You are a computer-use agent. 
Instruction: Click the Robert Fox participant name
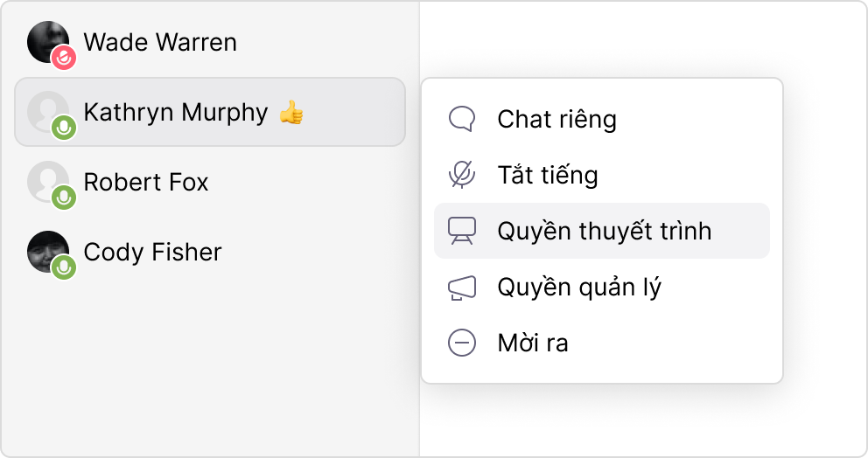coord(146,182)
